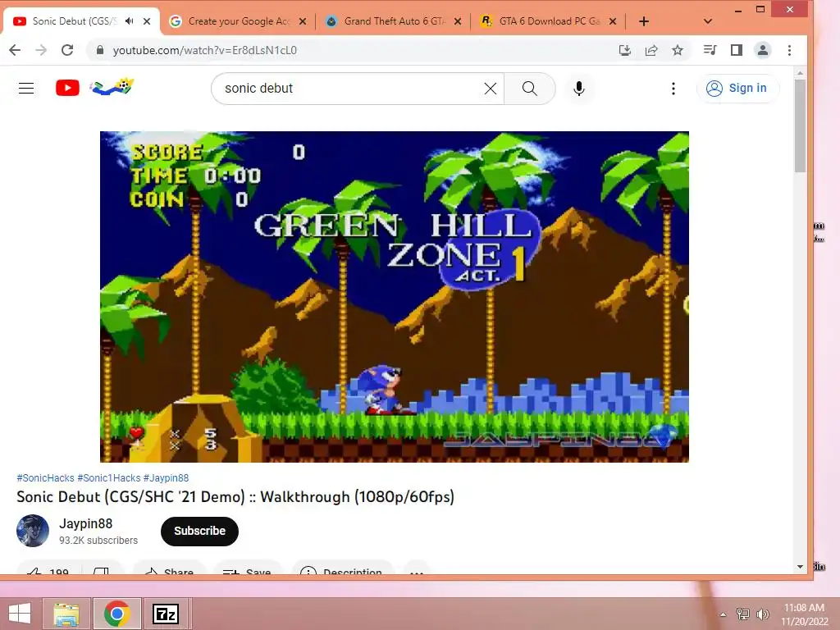Open the YouTube hamburger guide menu

(x=26, y=89)
